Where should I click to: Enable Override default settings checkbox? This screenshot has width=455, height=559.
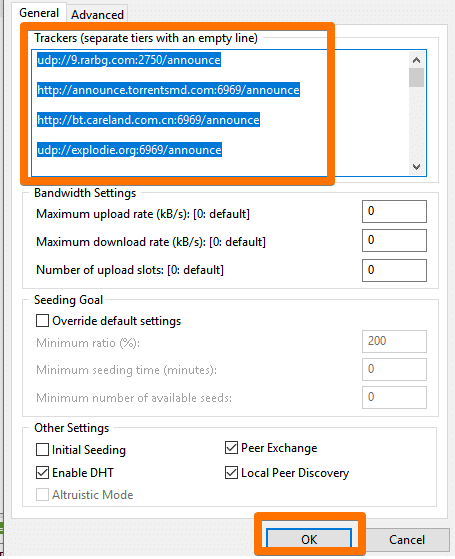tap(42, 320)
